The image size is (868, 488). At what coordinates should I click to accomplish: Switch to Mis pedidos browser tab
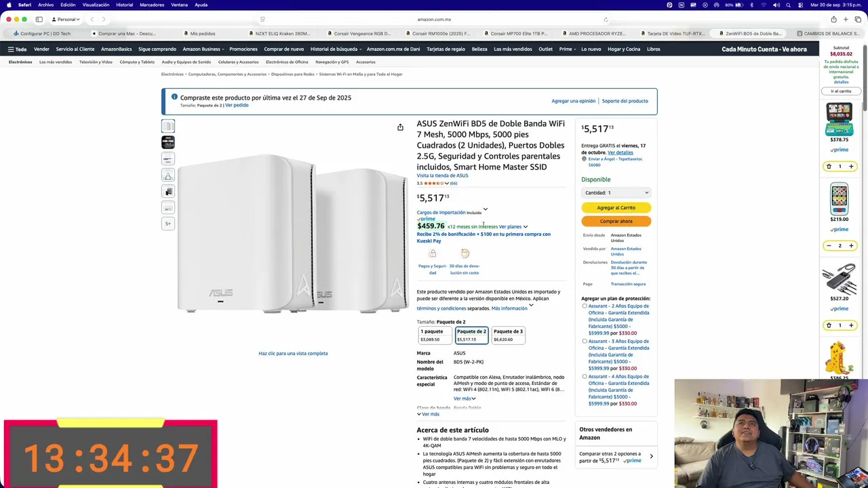[x=203, y=33]
